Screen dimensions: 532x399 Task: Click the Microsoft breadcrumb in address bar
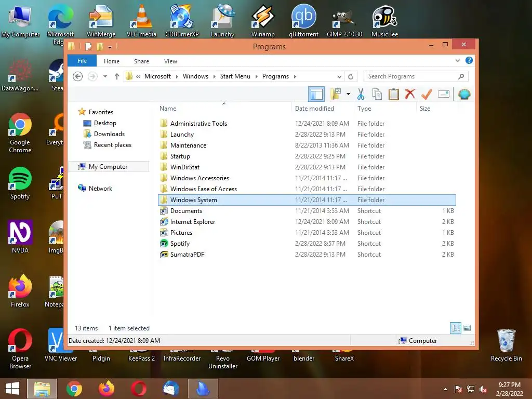[157, 76]
